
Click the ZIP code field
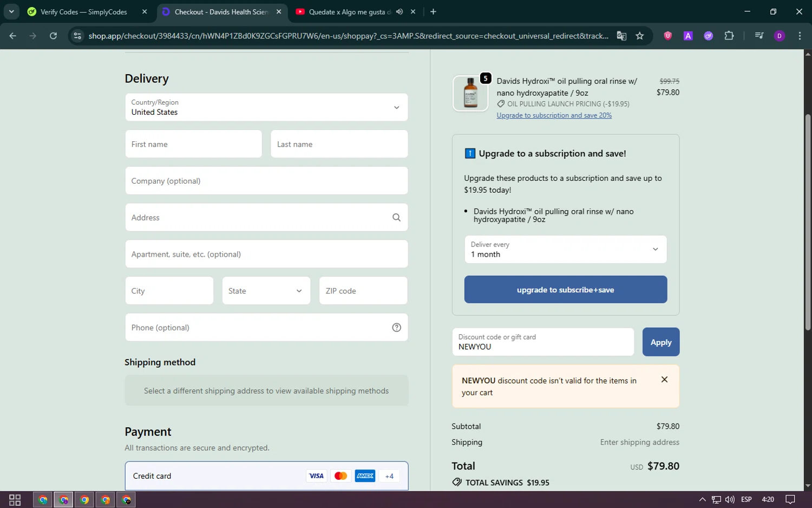[x=363, y=291]
